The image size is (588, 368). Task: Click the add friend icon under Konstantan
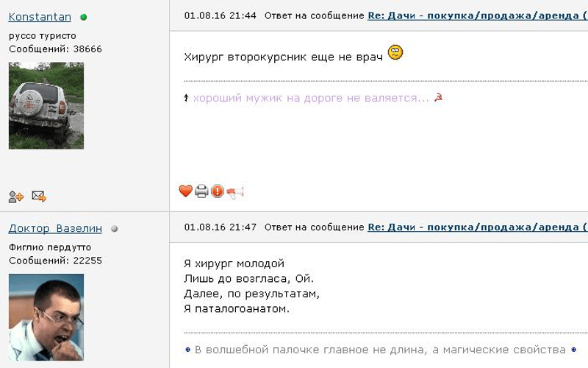pyautogui.click(x=15, y=197)
